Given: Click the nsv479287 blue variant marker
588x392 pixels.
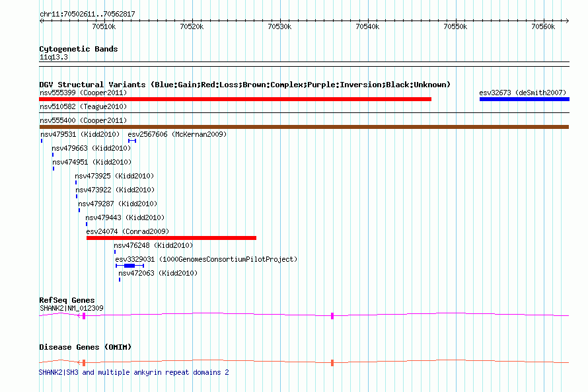Looking at the screenshot, I should [x=79, y=210].
